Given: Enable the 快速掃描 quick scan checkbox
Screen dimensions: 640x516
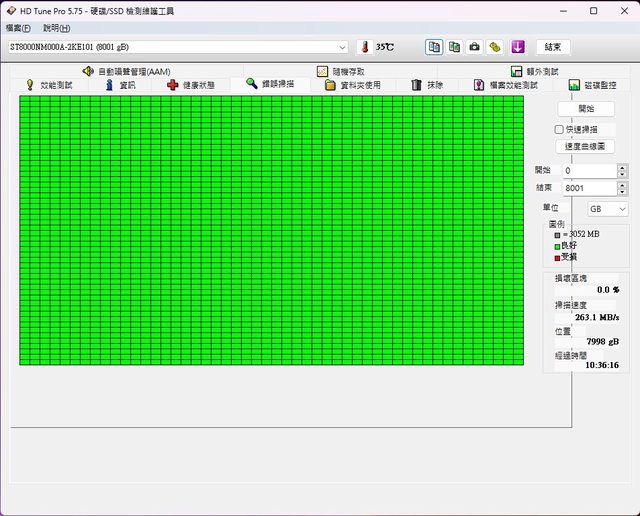Looking at the screenshot, I should tap(560, 129).
